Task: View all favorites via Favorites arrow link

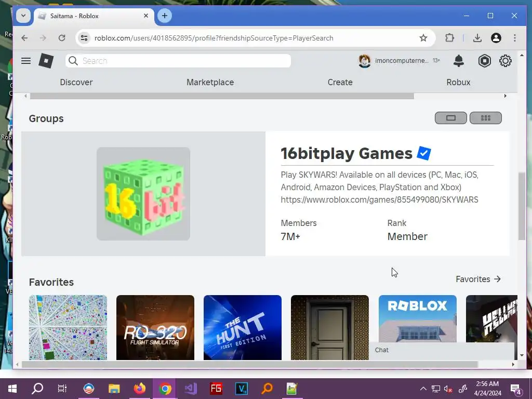Action: (478, 279)
